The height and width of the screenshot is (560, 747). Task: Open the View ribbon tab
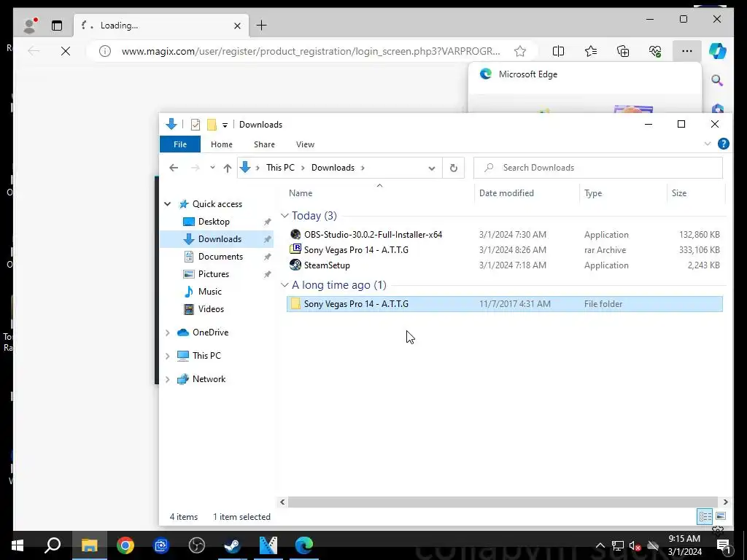tap(305, 144)
